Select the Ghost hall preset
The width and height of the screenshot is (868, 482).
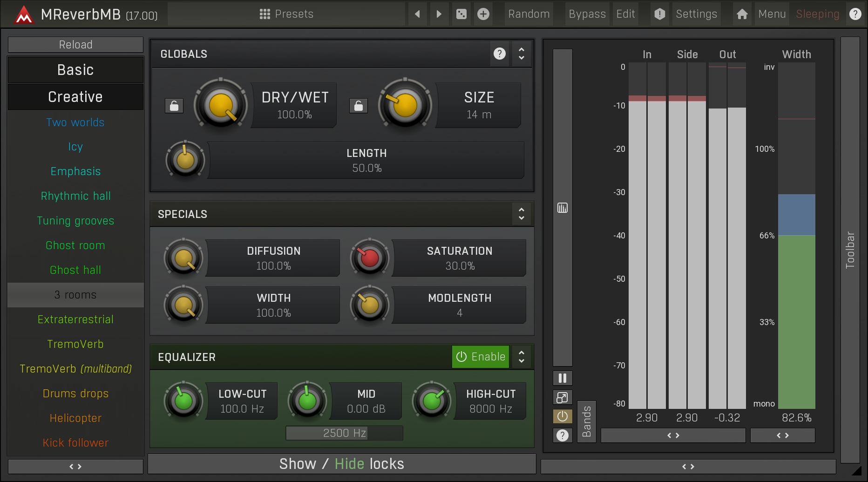tap(75, 270)
